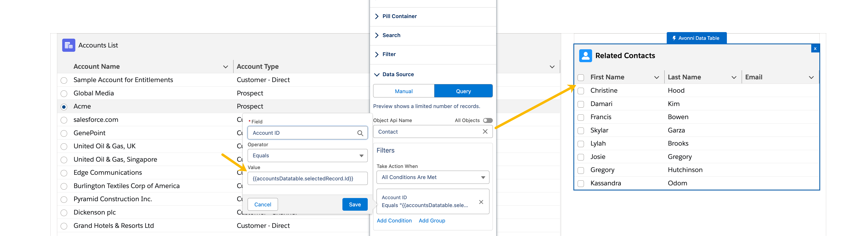Open the Take Action When dropdown
868x236 pixels.
tap(433, 177)
